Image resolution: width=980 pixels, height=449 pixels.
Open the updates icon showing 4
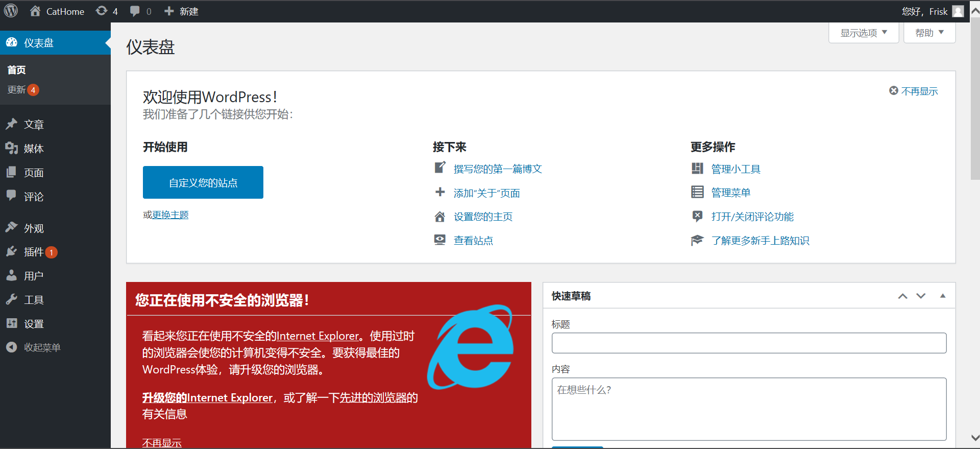click(102, 11)
